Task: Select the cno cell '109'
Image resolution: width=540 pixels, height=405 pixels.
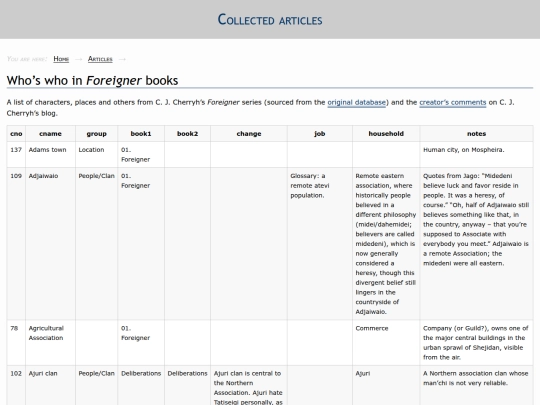Action: [x=16, y=244]
